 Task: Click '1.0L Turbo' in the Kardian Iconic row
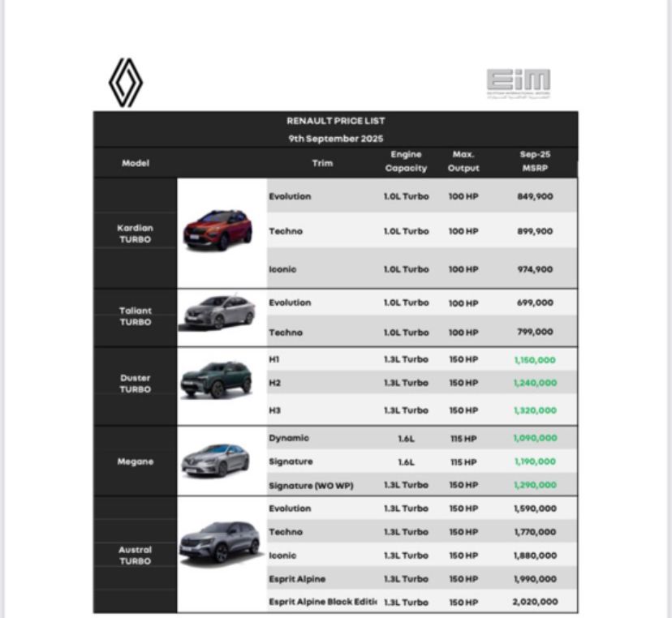click(x=406, y=269)
